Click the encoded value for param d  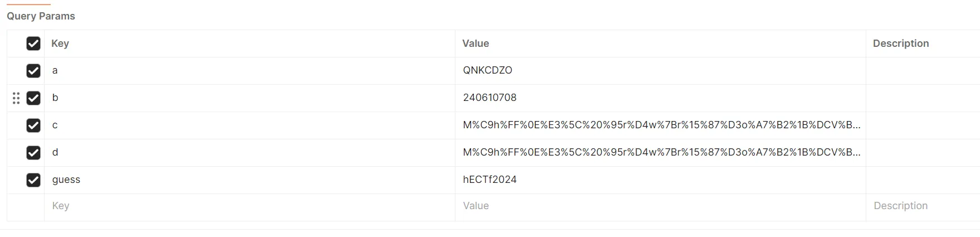(x=661, y=152)
